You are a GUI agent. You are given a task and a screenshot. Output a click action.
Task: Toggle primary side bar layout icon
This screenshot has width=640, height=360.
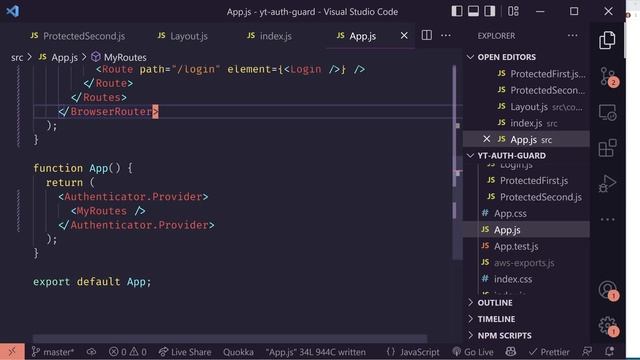(457, 11)
